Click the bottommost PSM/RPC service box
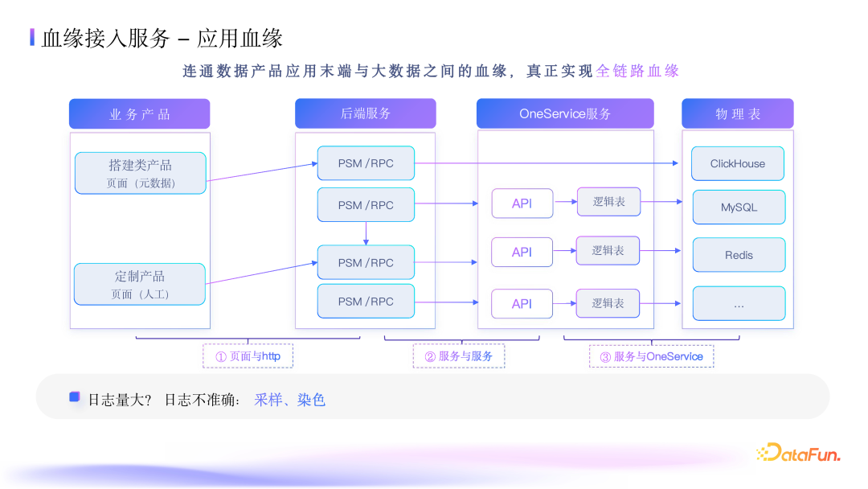868x489 pixels. [x=366, y=301]
